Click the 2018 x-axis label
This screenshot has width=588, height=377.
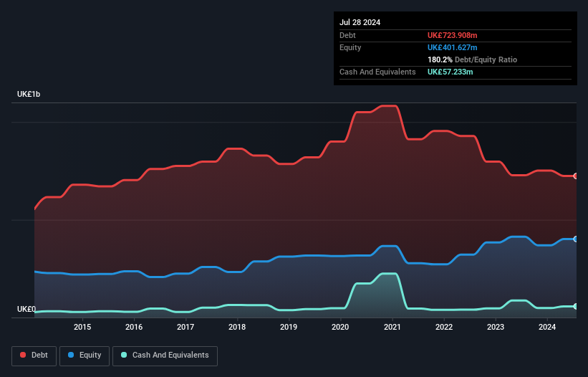237,327
